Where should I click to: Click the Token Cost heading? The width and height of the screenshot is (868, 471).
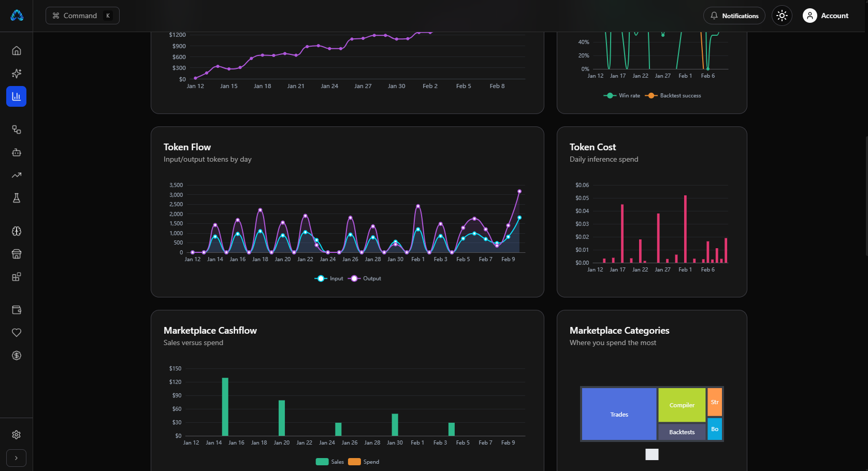tap(592, 147)
